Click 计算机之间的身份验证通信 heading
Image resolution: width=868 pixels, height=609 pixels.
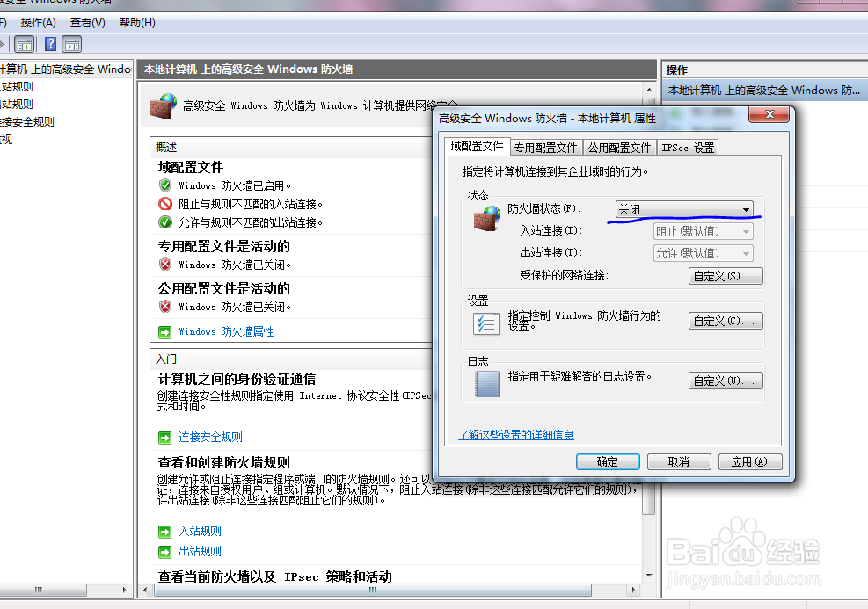coord(237,379)
